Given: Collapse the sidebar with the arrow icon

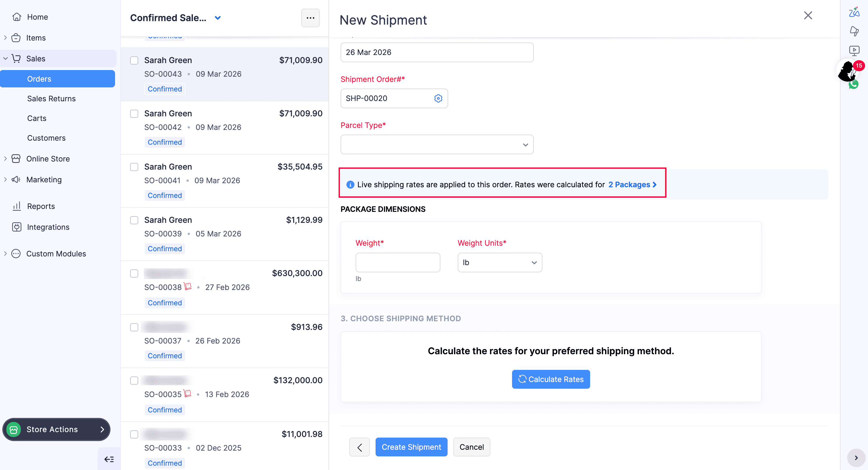Looking at the screenshot, I should (x=109, y=459).
